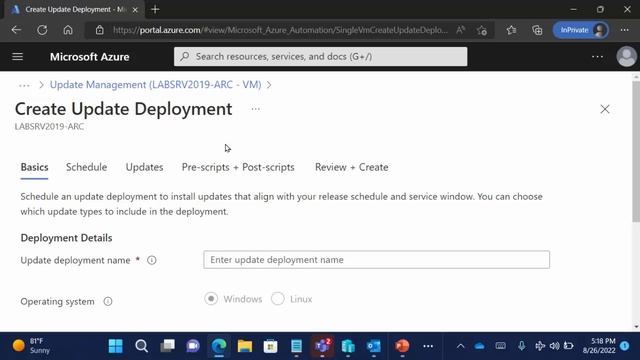Open the Pre-scripts + Post-scripts tab
The height and width of the screenshot is (360, 640).
(x=238, y=167)
